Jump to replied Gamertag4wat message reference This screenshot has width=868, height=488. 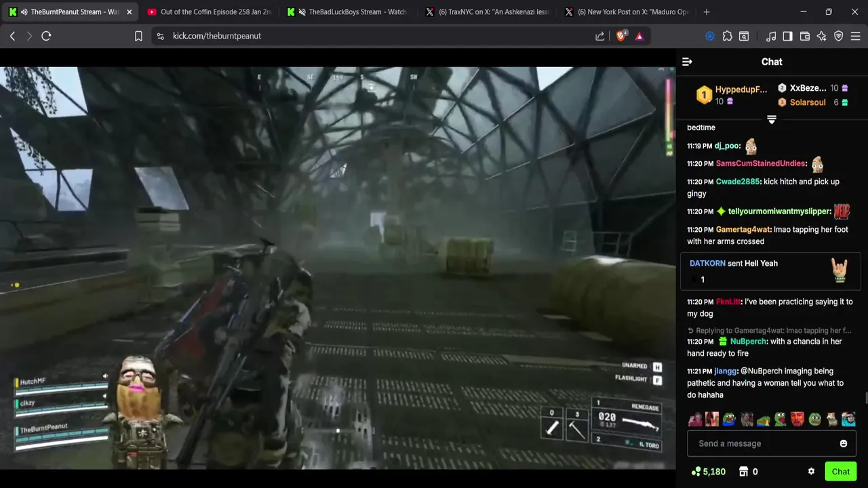click(x=770, y=331)
